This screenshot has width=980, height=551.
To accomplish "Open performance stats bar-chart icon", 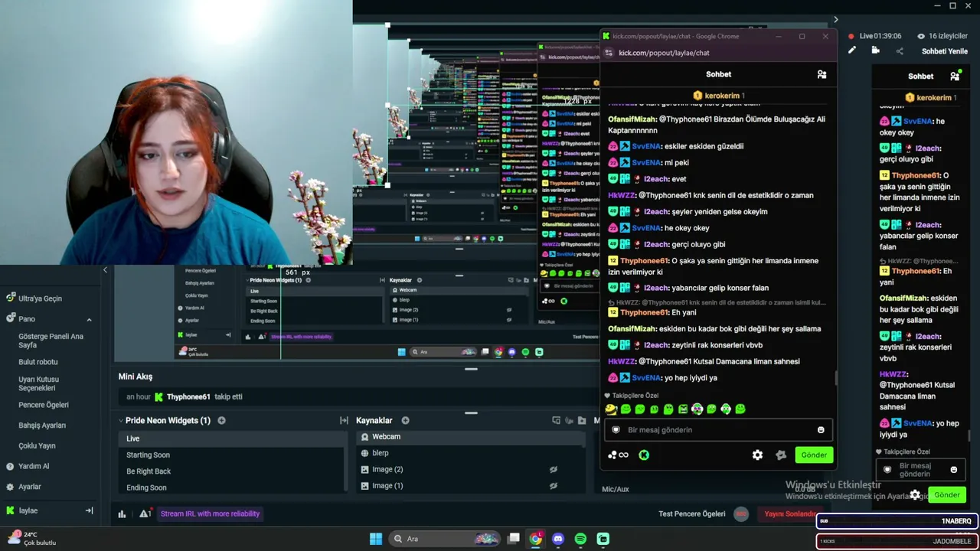I will (122, 514).
